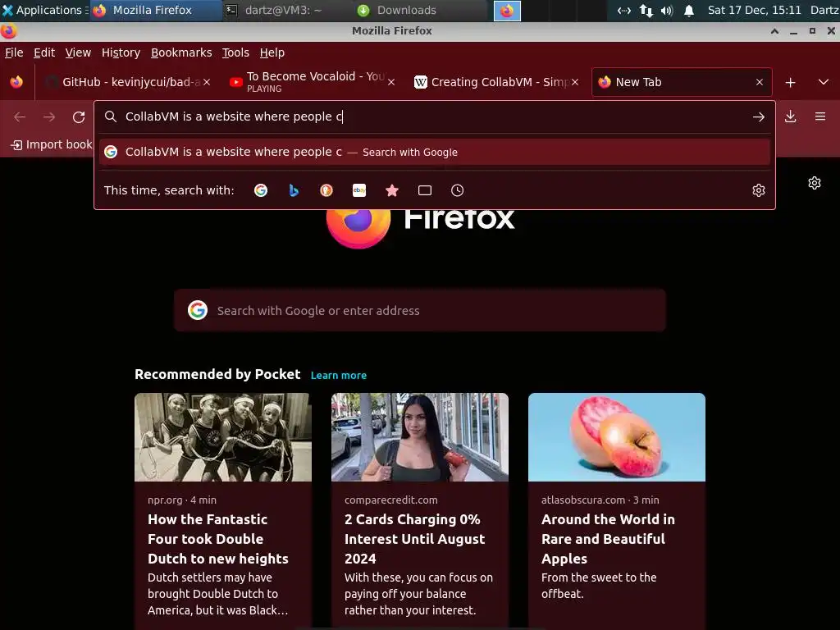Click the Firefox View pinned icon
The height and width of the screenshot is (630, 840).
click(x=16, y=82)
